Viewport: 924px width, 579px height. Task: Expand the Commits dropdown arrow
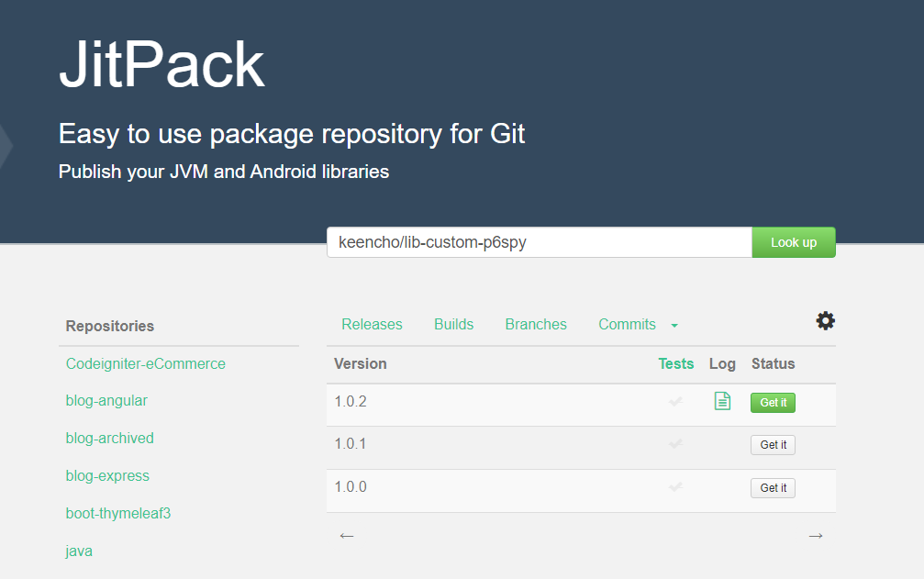674,325
